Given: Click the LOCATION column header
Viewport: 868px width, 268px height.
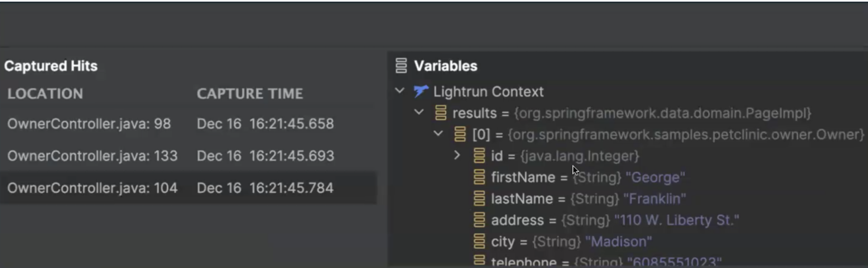Looking at the screenshot, I should [45, 94].
